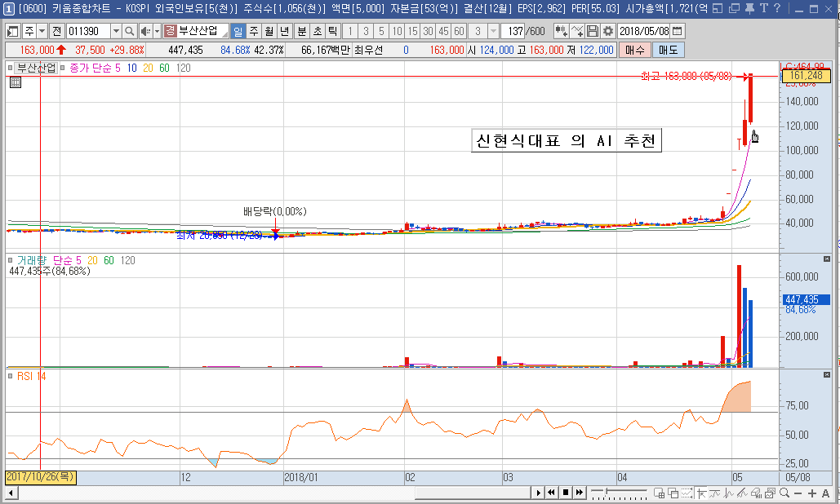
Task: Open the calendar date picker icon
Action: 677,31
